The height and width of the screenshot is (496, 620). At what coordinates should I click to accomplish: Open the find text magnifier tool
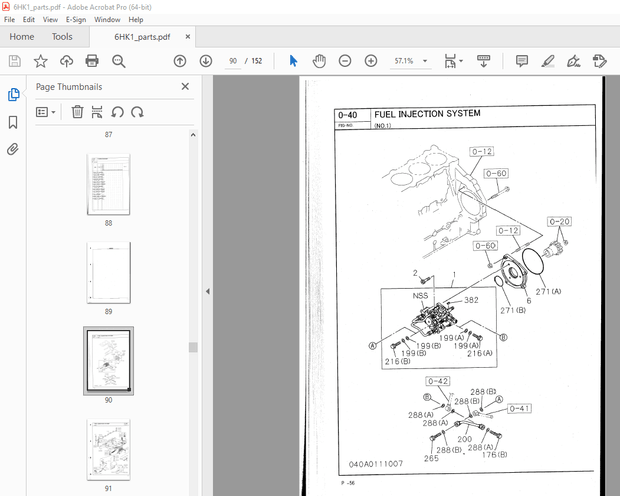coord(119,61)
